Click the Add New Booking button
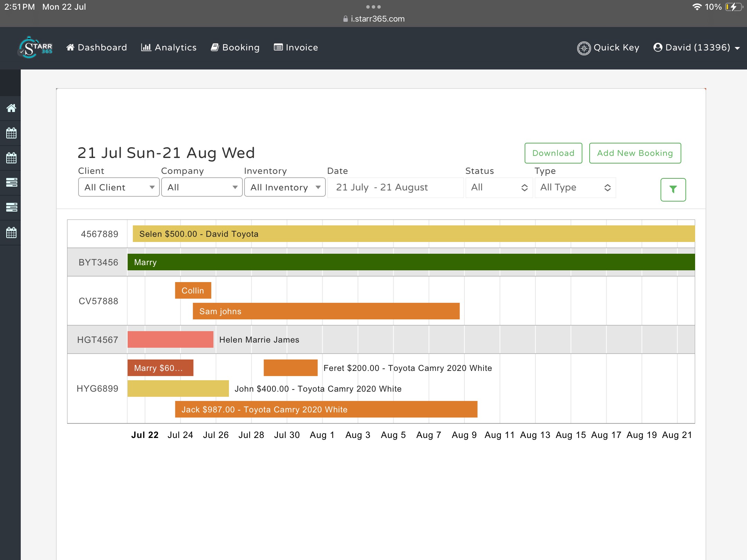747x560 pixels. click(x=635, y=153)
